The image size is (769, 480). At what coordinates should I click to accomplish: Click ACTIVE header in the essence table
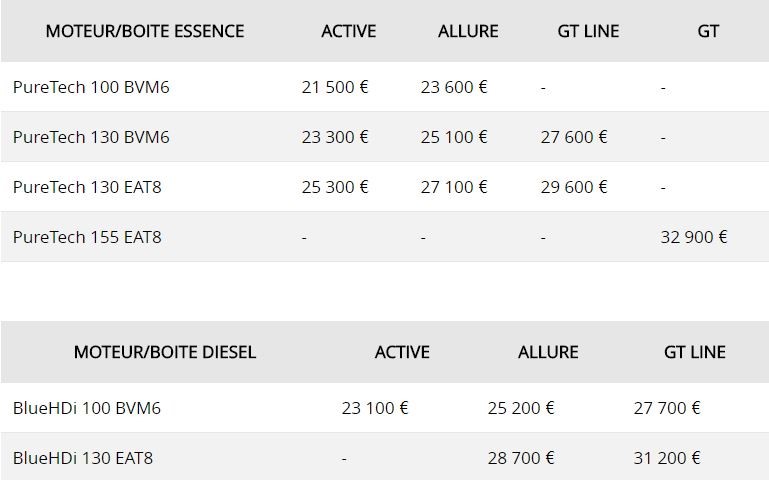coord(349,31)
